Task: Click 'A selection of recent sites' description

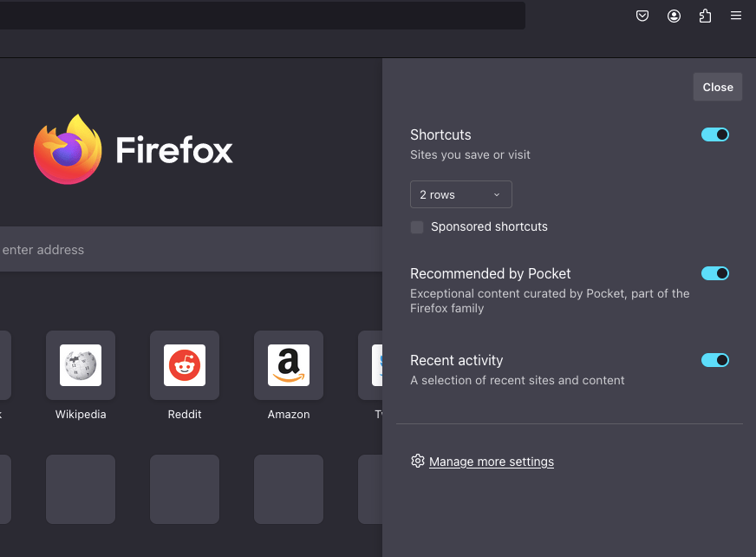Action: (518, 380)
